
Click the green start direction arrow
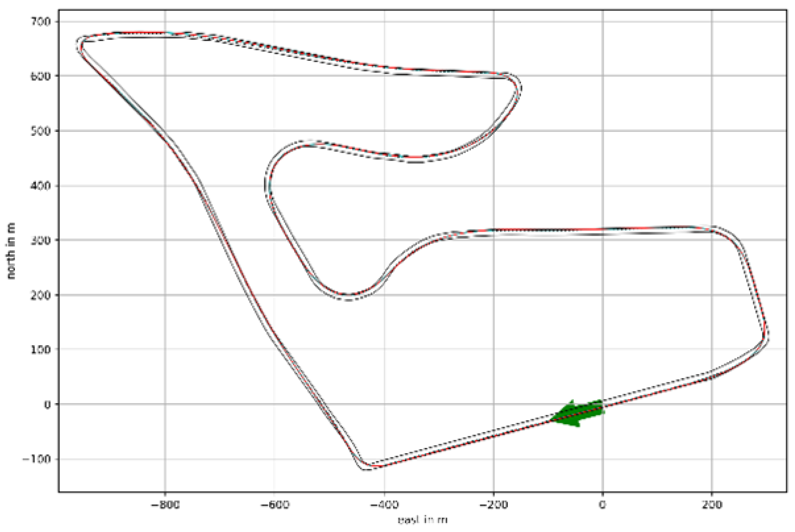point(578,413)
